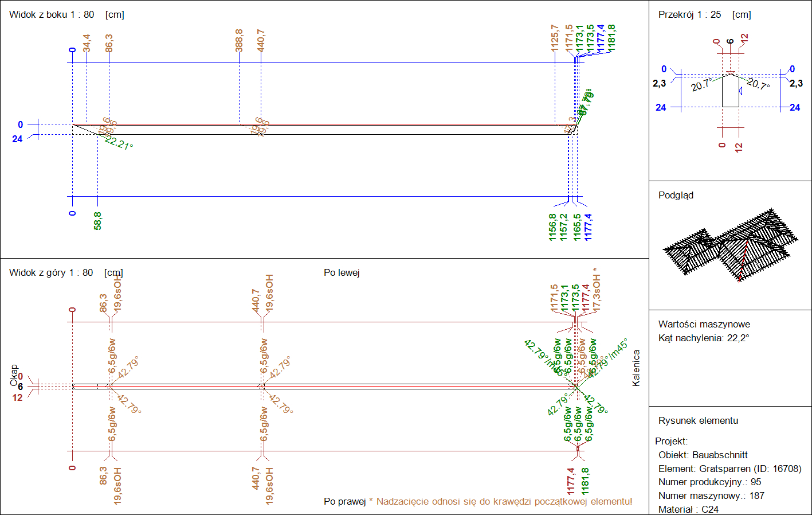Image resolution: width=812 pixels, height=515 pixels.
Task: Select the 'Kąt nachylenia: 22,2°' value
Action: pyautogui.click(x=704, y=338)
